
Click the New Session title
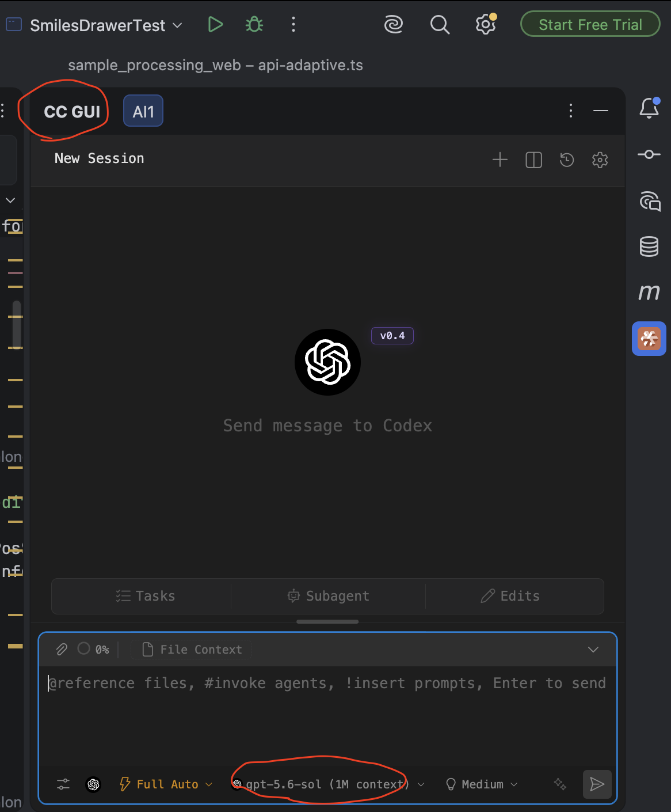point(100,158)
